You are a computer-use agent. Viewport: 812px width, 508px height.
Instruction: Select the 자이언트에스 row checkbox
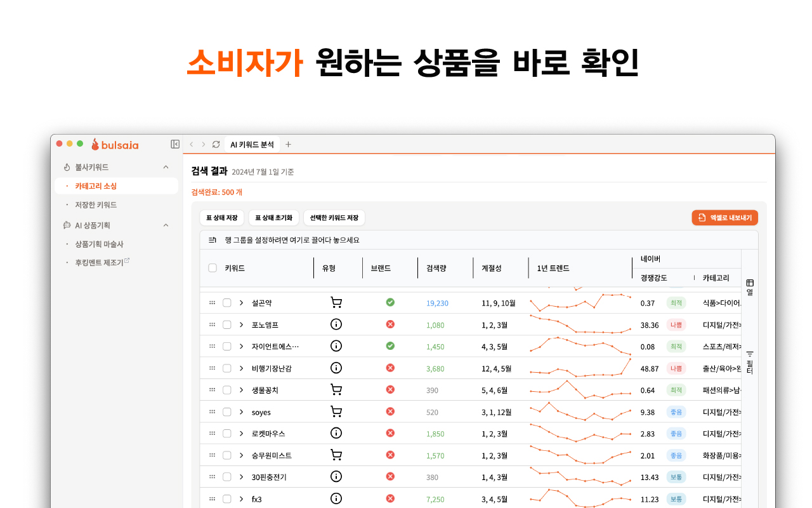coord(227,346)
